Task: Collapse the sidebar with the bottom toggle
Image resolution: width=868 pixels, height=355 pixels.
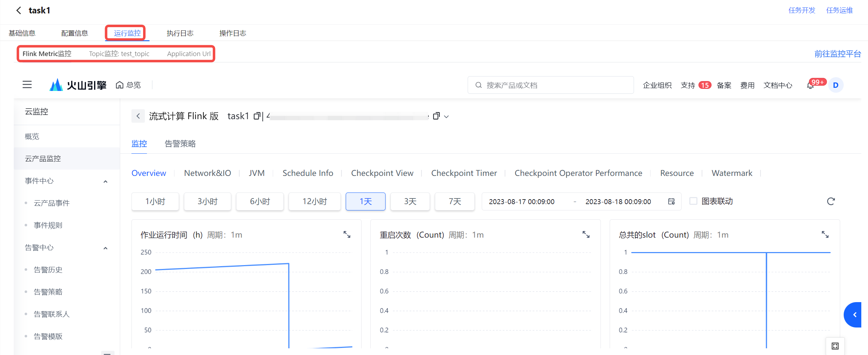Action: pyautogui.click(x=107, y=353)
